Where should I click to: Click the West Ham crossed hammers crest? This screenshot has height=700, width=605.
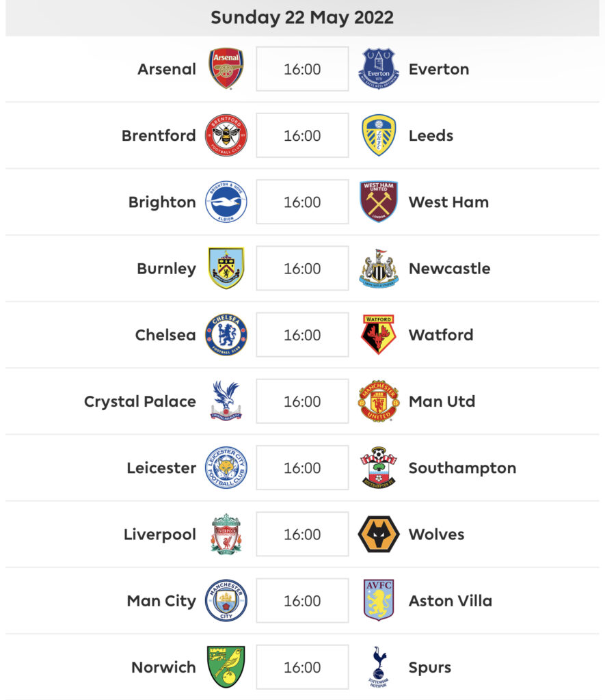coord(379,202)
